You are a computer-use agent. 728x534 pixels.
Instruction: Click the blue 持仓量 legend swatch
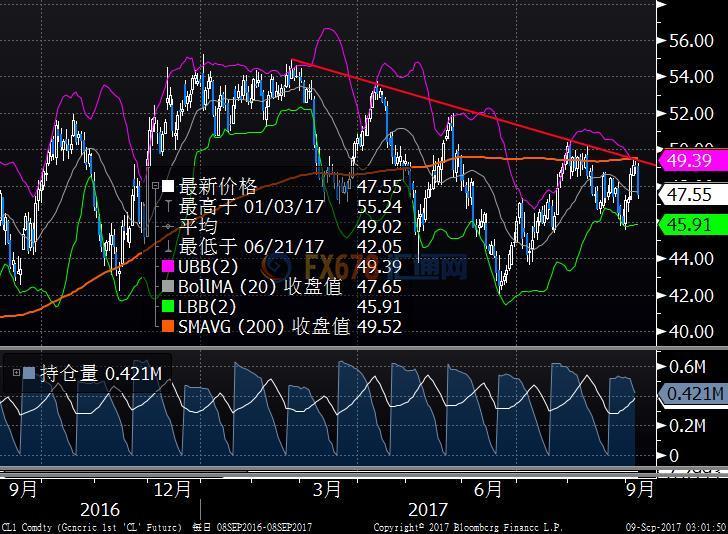30,373
